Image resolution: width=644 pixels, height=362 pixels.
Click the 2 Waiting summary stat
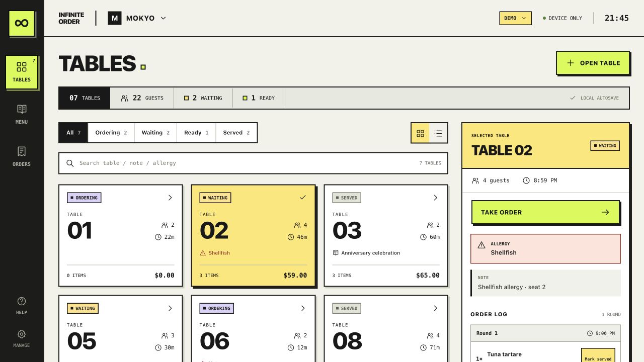point(203,98)
